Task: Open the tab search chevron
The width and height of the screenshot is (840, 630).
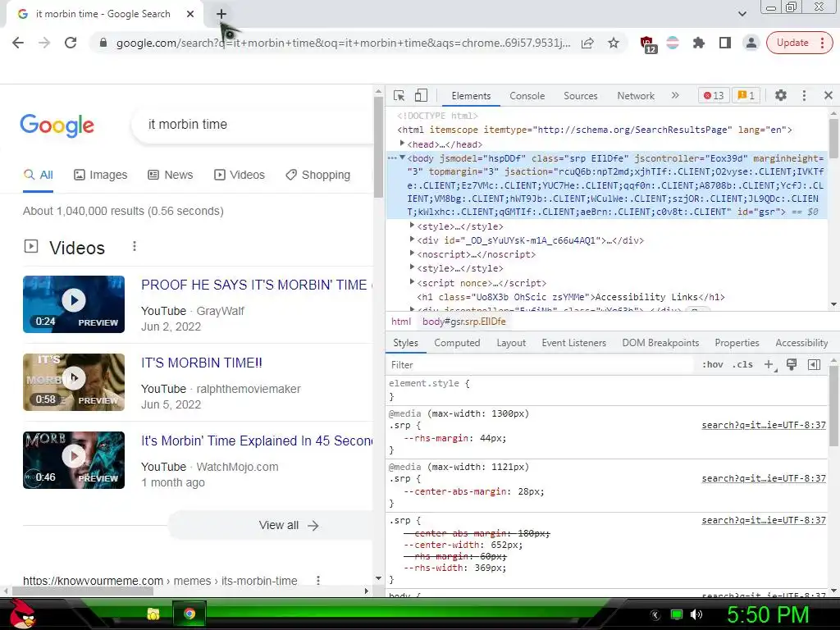Action: point(742,14)
